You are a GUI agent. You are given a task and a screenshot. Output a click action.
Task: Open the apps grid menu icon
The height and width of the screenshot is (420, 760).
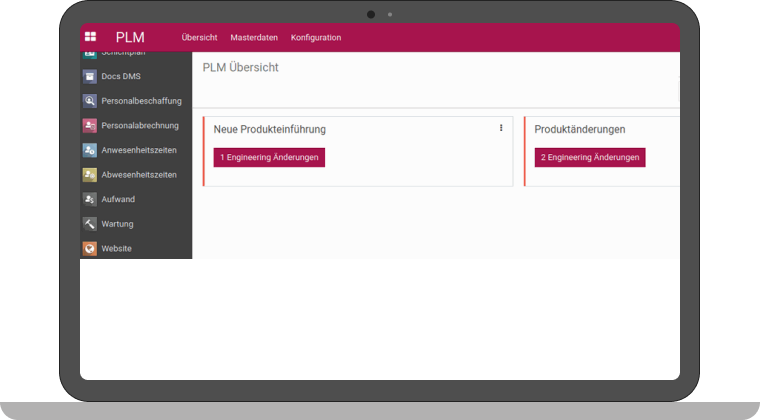coord(91,37)
